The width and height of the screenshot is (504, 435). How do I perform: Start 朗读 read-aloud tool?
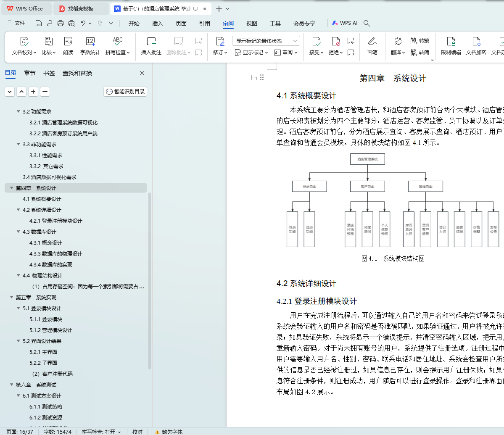click(x=68, y=46)
